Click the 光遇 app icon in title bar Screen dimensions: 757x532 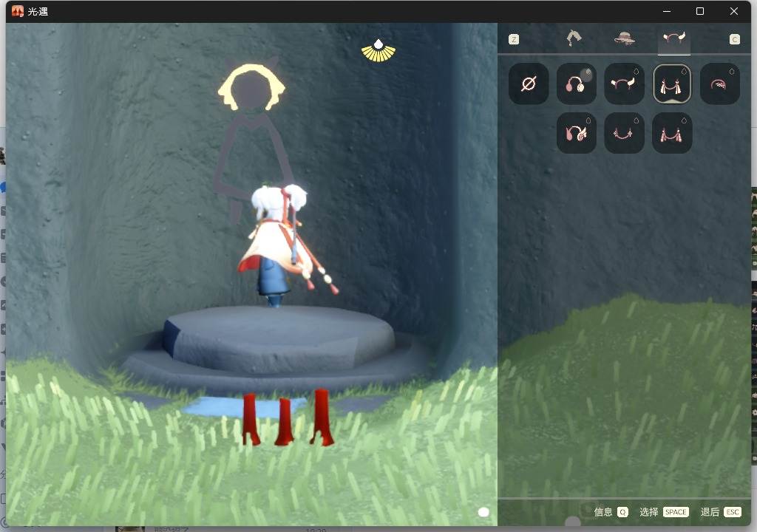click(18, 11)
